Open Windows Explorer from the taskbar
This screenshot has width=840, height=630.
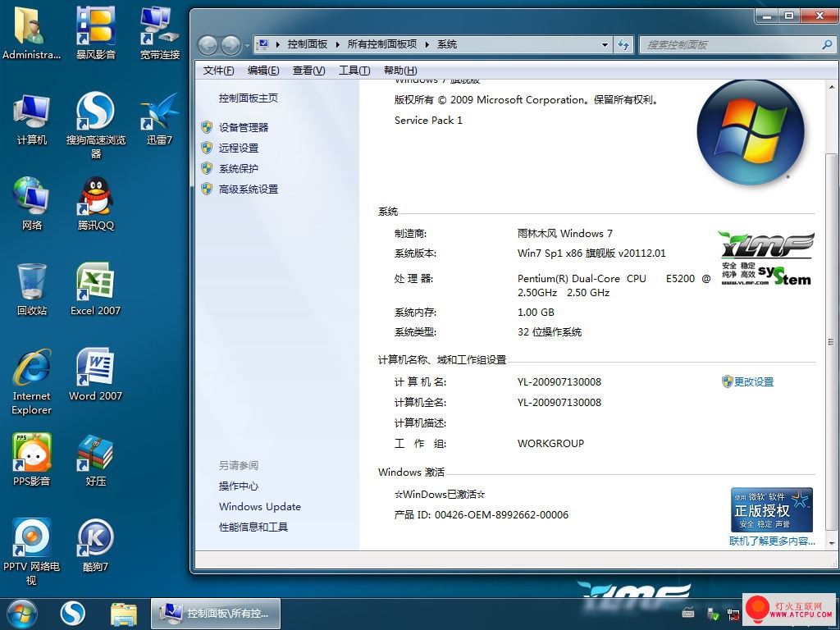tap(124, 614)
